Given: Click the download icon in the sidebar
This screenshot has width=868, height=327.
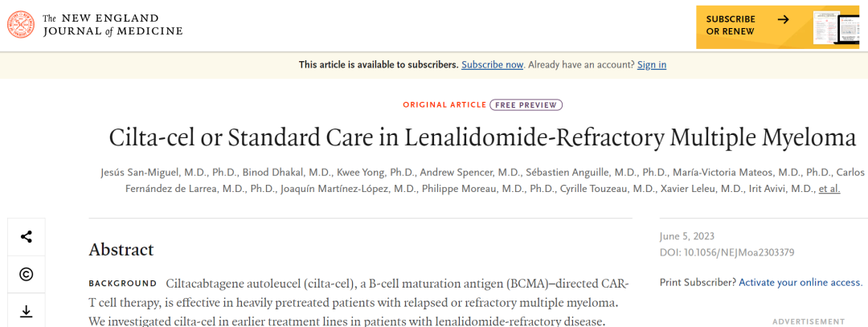Looking at the screenshot, I should 26,312.
